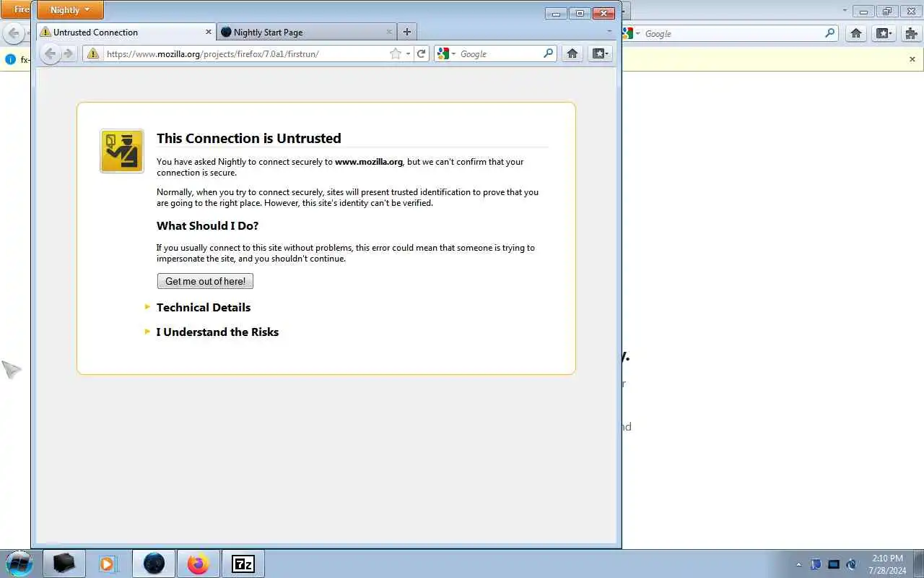Close the Nightly Start Page tab
The image size is (924, 578).
tap(389, 32)
